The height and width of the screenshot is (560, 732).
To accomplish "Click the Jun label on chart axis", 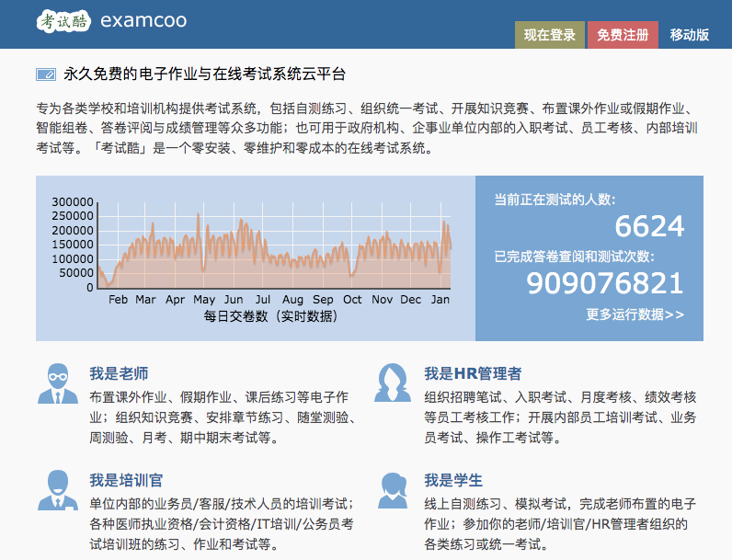I will [x=234, y=300].
